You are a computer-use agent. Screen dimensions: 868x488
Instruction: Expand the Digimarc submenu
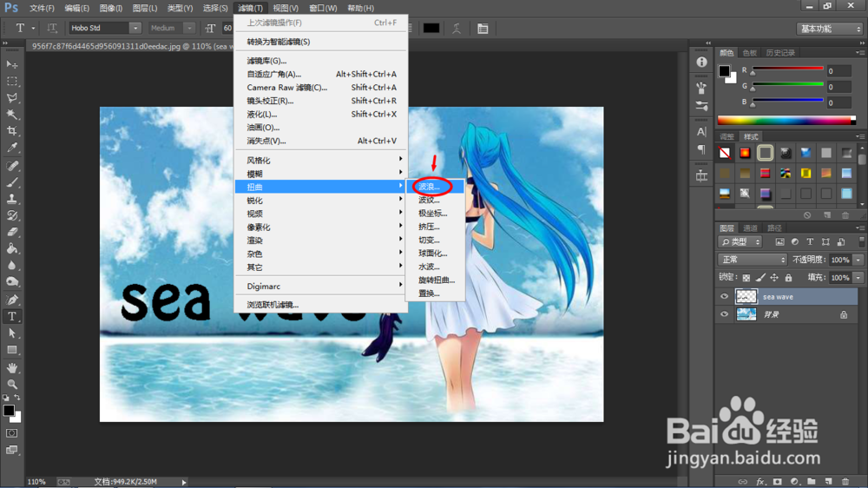point(321,287)
